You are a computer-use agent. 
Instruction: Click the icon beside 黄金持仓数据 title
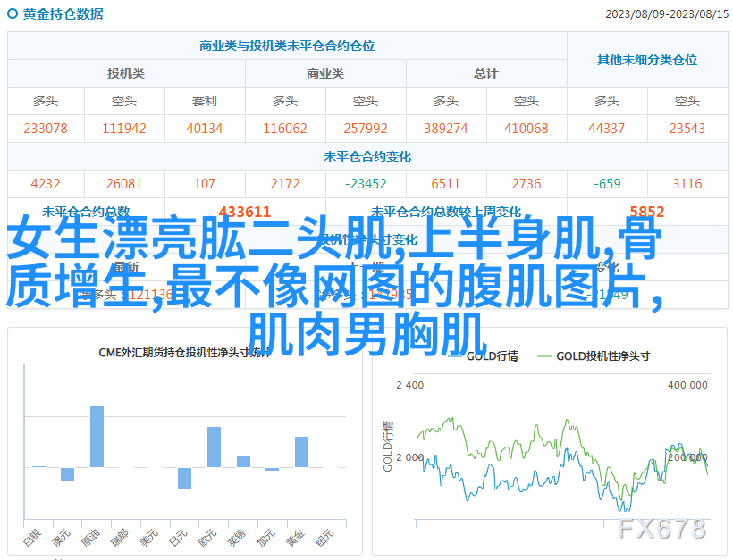coord(13,13)
